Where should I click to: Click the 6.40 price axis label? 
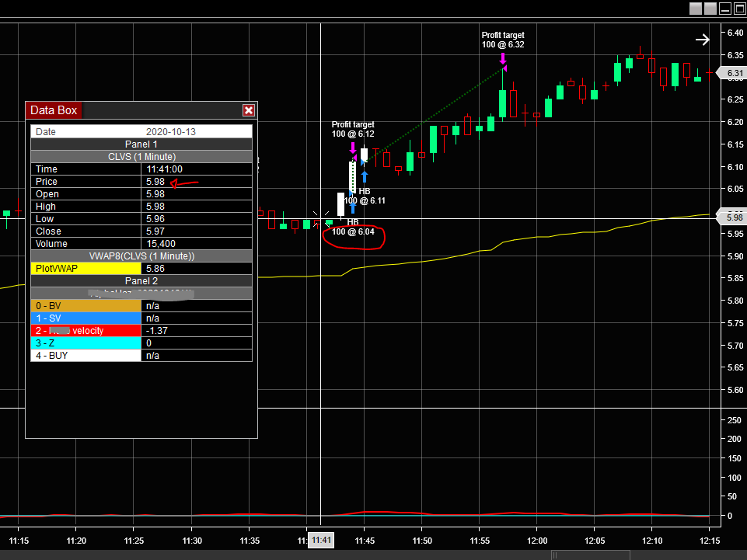tap(735, 33)
